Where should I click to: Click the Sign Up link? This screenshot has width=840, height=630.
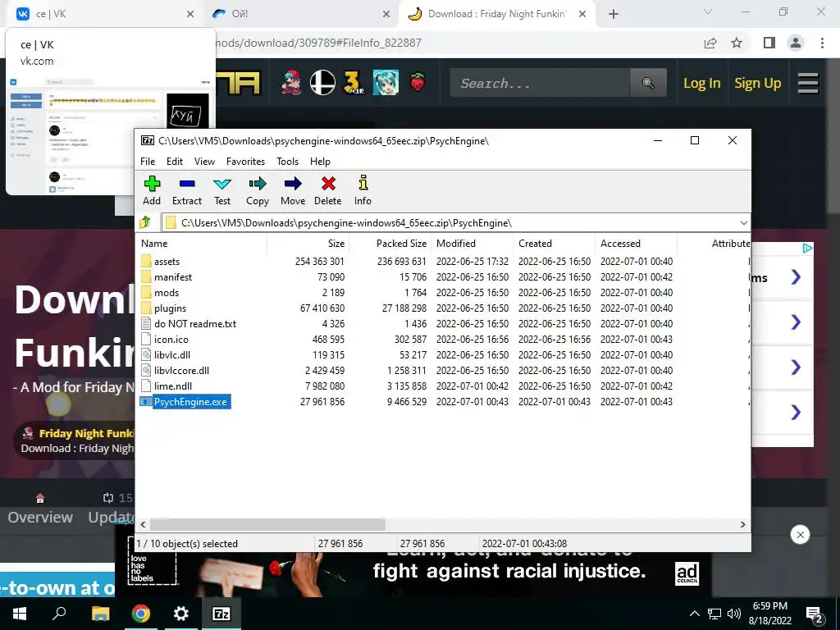click(x=757, y=83)
